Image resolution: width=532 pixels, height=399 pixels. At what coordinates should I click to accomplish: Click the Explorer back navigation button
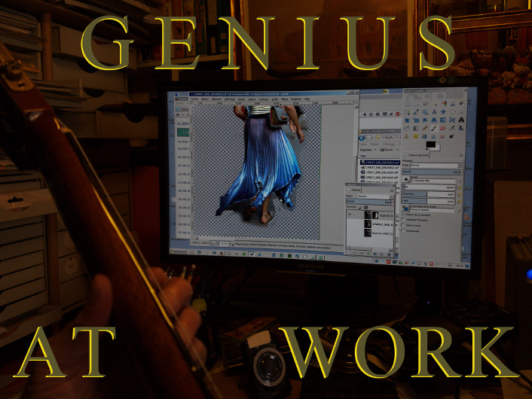[362, 138]
